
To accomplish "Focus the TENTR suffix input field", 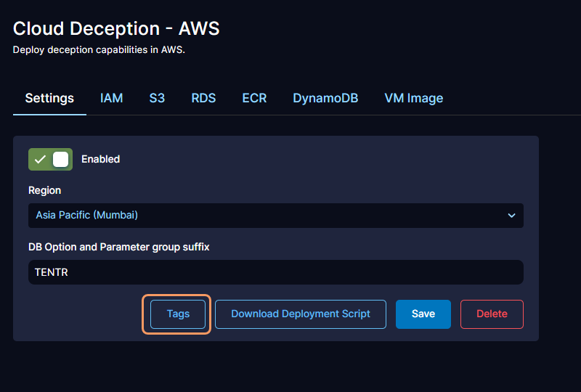I will pos(276,273).
